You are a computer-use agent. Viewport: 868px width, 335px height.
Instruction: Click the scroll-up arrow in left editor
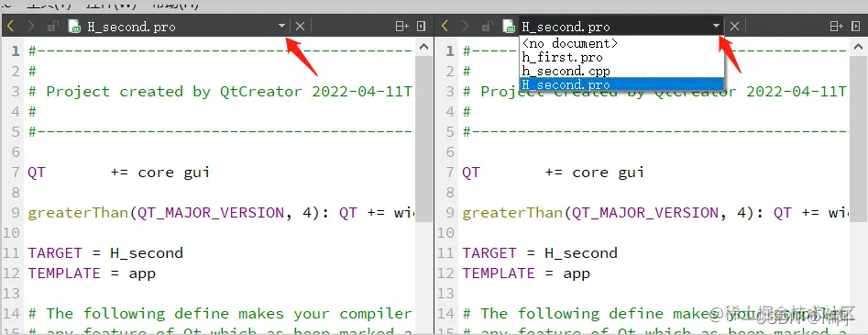424,47
